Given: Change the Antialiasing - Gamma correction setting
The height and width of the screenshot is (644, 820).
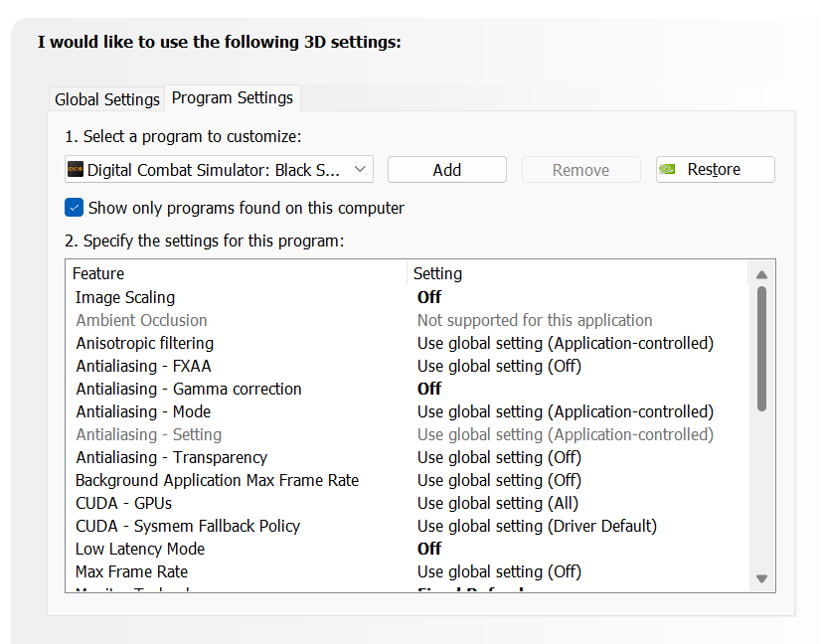Looking at the screenshot, I should (x=429, y=389).
